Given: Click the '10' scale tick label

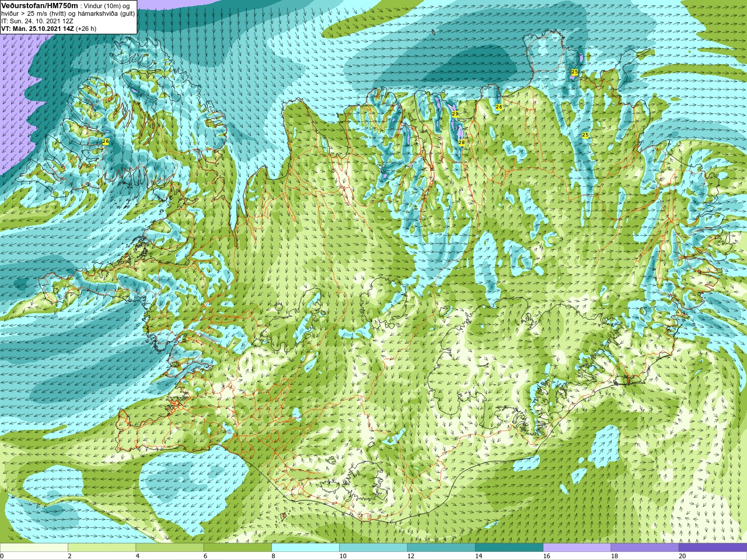Looking at the screenshot, I should 343,556.
